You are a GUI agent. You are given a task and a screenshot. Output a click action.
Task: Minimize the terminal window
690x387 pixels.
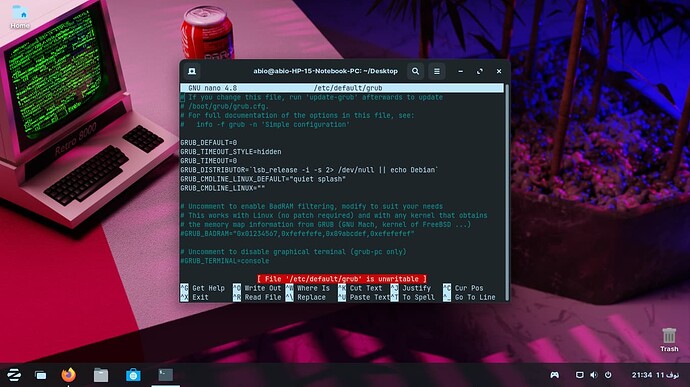[460, 71]
